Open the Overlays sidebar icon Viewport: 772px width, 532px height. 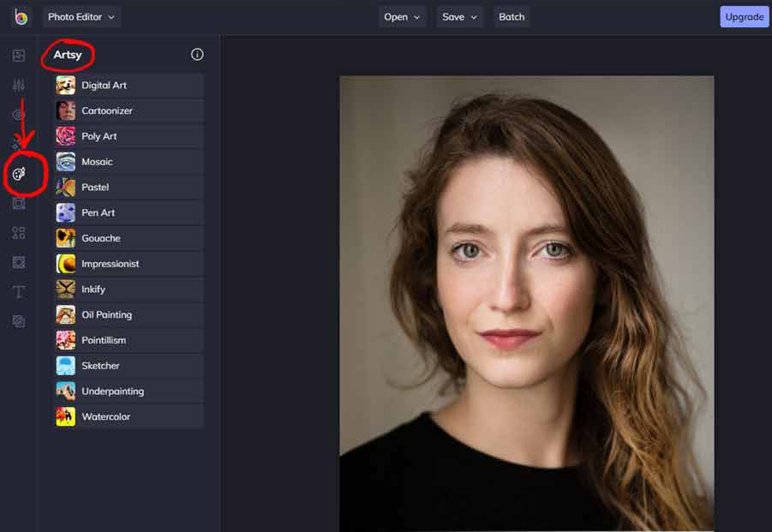click(x=19, y=262)
